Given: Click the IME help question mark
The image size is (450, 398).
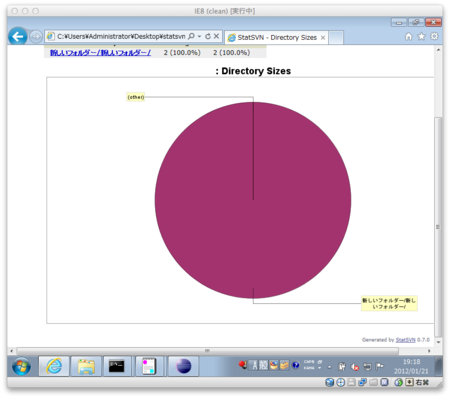Looking at the screenshot, I should (x=296, y=366).
